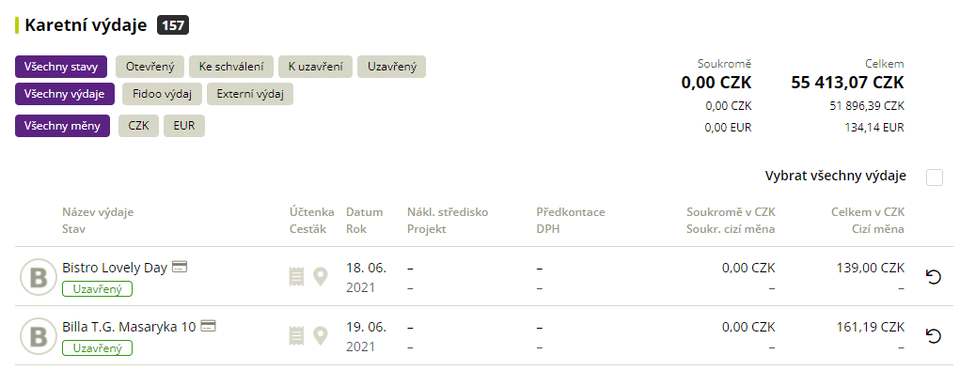This screenshot has height=370, width=960.
Task: Click location pin icon for Bistro Lovely Day
Action: (x=320, y=277)
